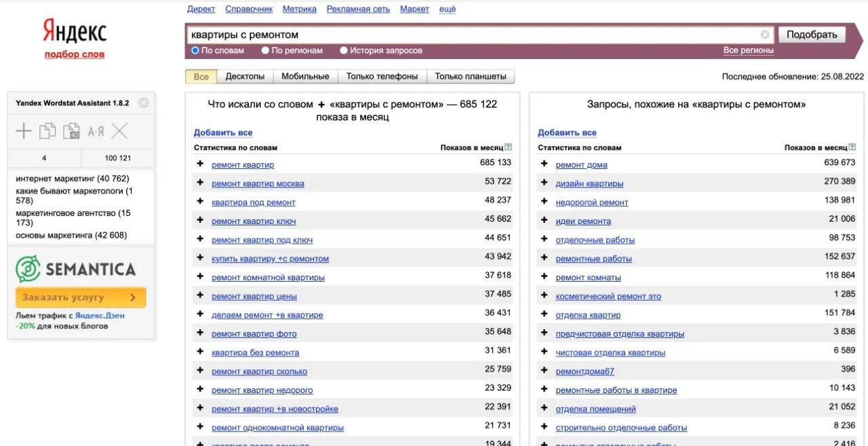Add 'ремонт квартир москва' via plus icon
This screenshot has width=868, height=446.
[x=200, y=183]
